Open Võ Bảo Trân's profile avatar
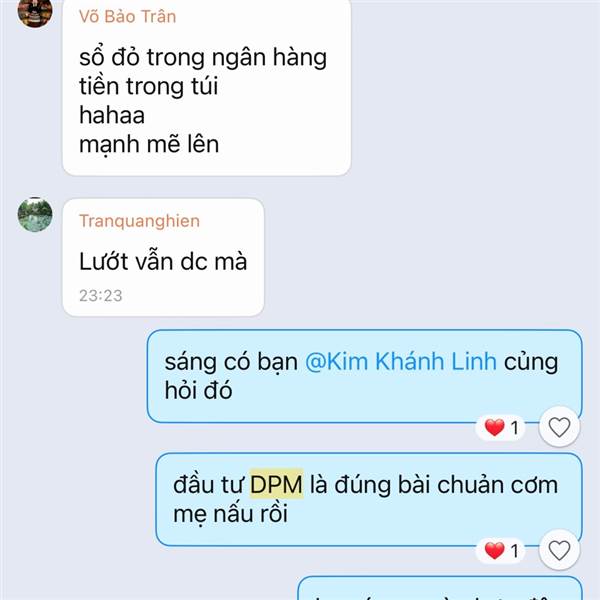 pyautogui.click(x=35, y=11)
